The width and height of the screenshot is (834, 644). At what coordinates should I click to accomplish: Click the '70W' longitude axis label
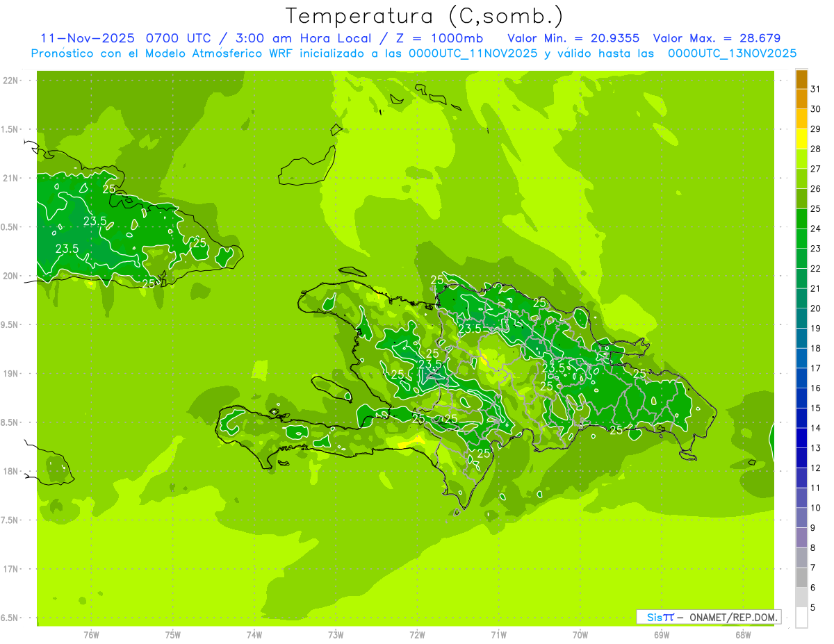click(x=580, y=636)
